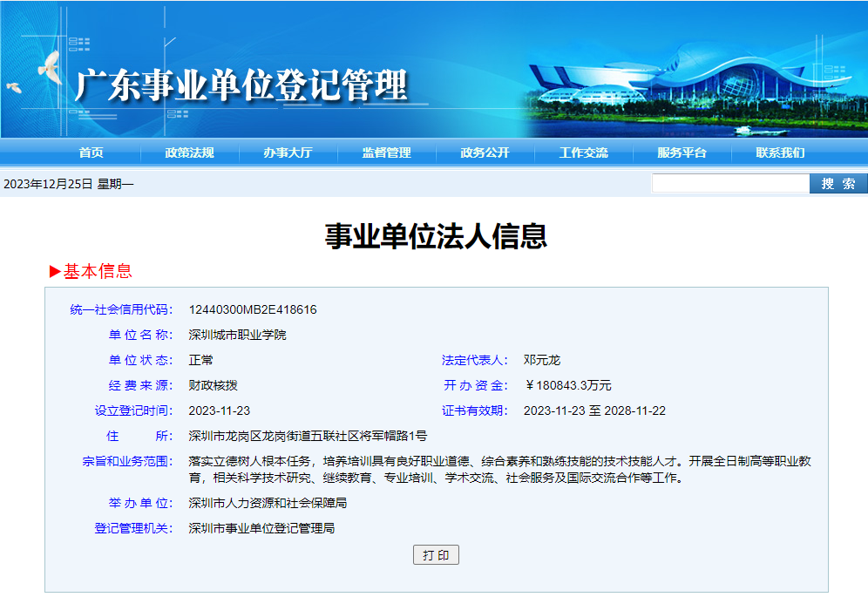
Task: Click the 法定代表人 label
Action: pyautogui.click(x=475, y=360)
